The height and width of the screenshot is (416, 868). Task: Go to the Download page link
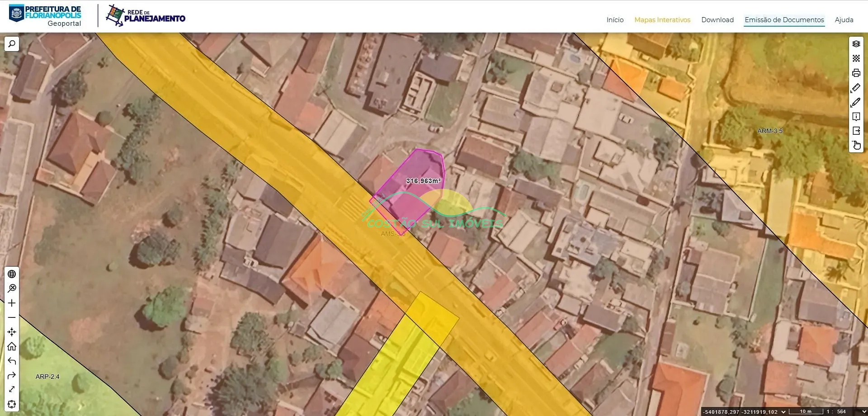click(x=717, y=20)
